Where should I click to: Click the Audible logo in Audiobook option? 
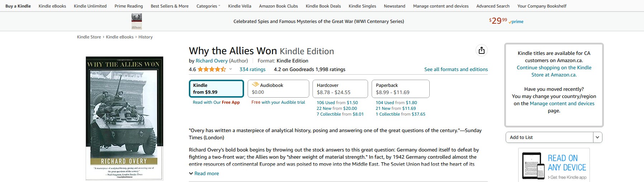[255, 85]
